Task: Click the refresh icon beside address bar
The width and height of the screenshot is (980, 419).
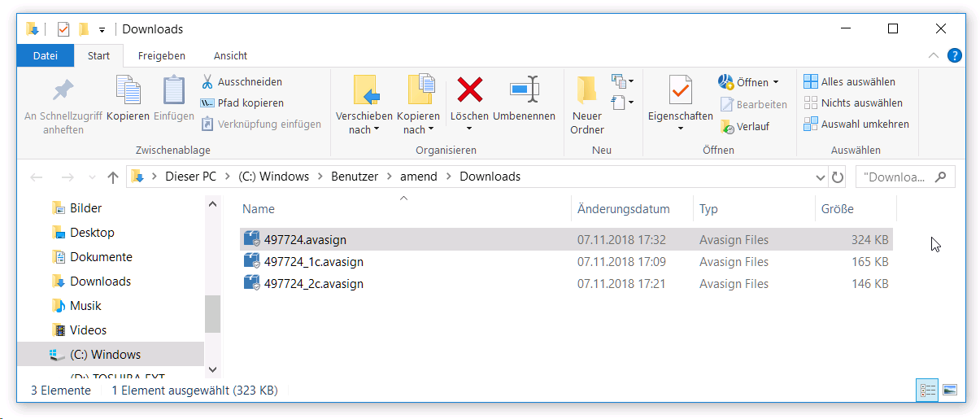Action: [x=838, y=177]
